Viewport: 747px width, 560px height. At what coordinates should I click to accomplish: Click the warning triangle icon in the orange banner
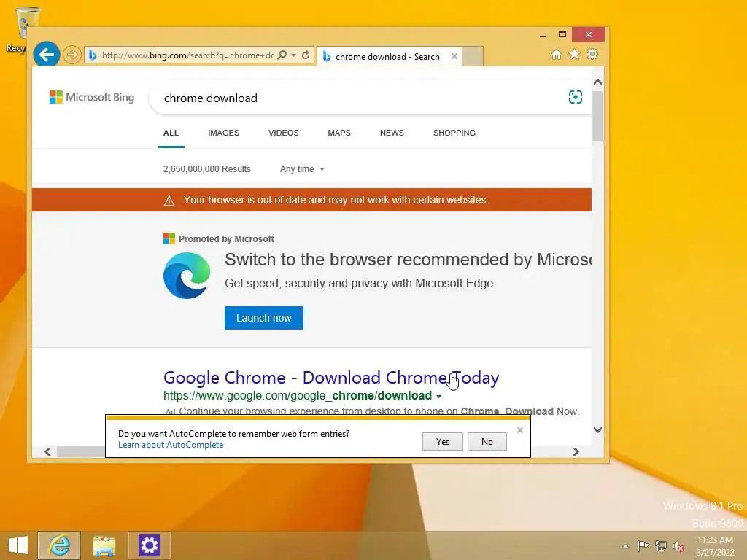(x=169, y=201)
